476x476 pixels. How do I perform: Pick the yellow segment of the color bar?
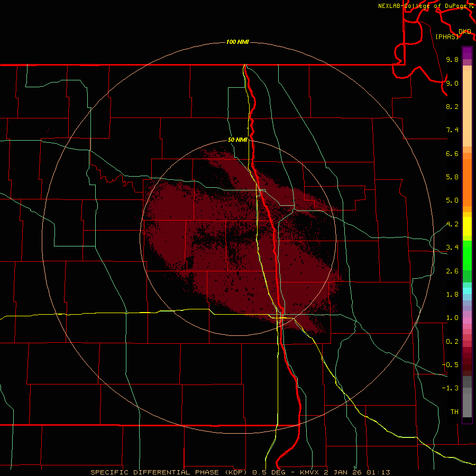click(467, 226)
